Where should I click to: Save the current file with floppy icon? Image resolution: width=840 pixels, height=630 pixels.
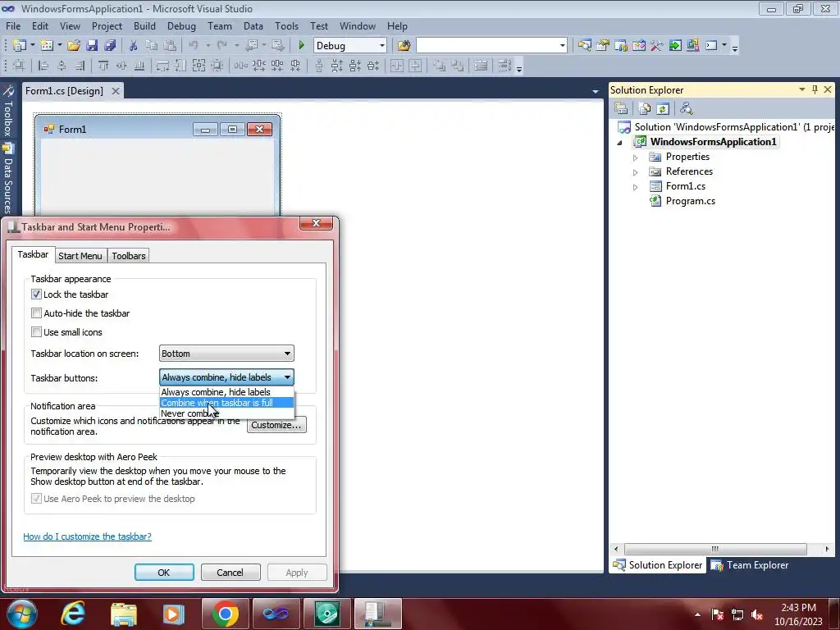coord(92,46)
